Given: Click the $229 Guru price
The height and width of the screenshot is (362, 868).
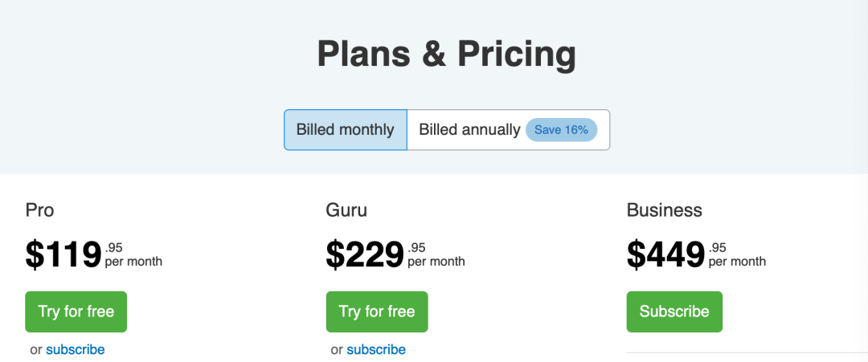Looking at the screenshot, I should (364, 254).
